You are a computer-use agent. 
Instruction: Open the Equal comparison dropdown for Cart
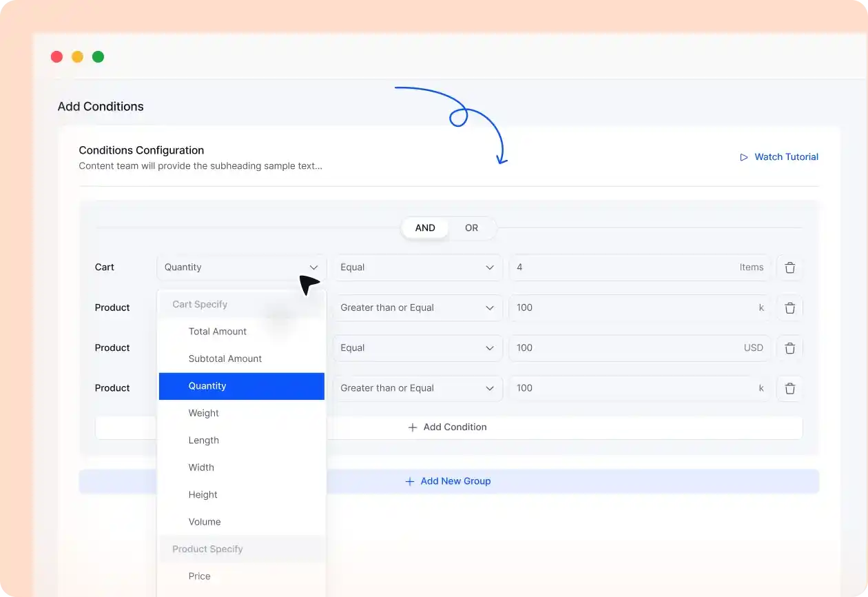pyautogui.click(x=417, y=267)
